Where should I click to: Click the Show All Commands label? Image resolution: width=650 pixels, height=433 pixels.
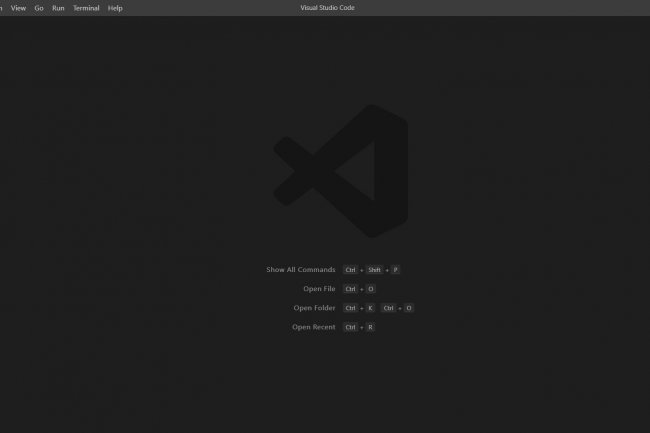(300, 270)
